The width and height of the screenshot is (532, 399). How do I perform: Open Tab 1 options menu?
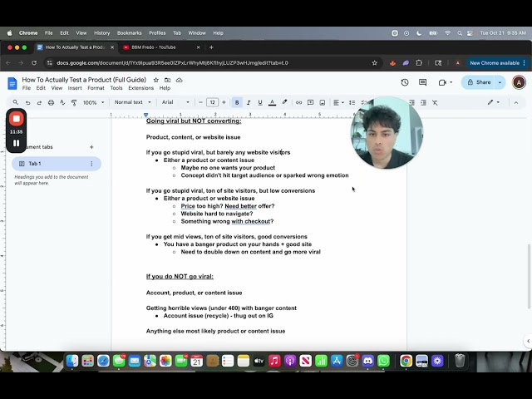pos(91,164)
